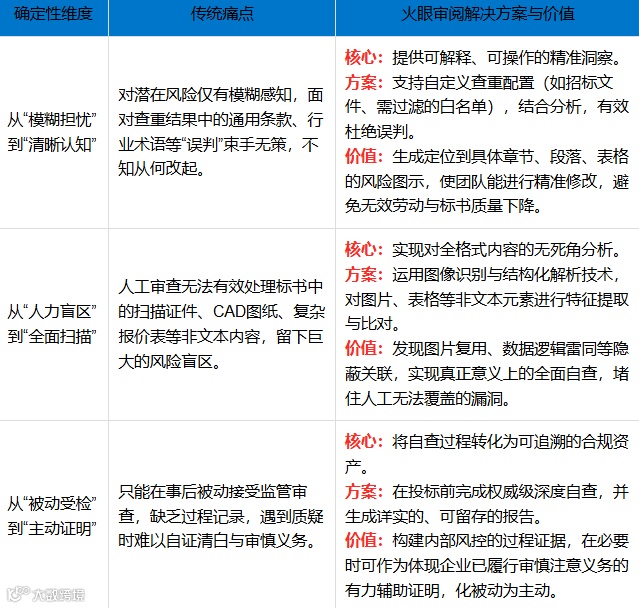Image resolution: width=639 pixels, height=608 pixels.
Task: Click the pain point starting '只能在事后被动接受监管'
Action: [220, 516]
